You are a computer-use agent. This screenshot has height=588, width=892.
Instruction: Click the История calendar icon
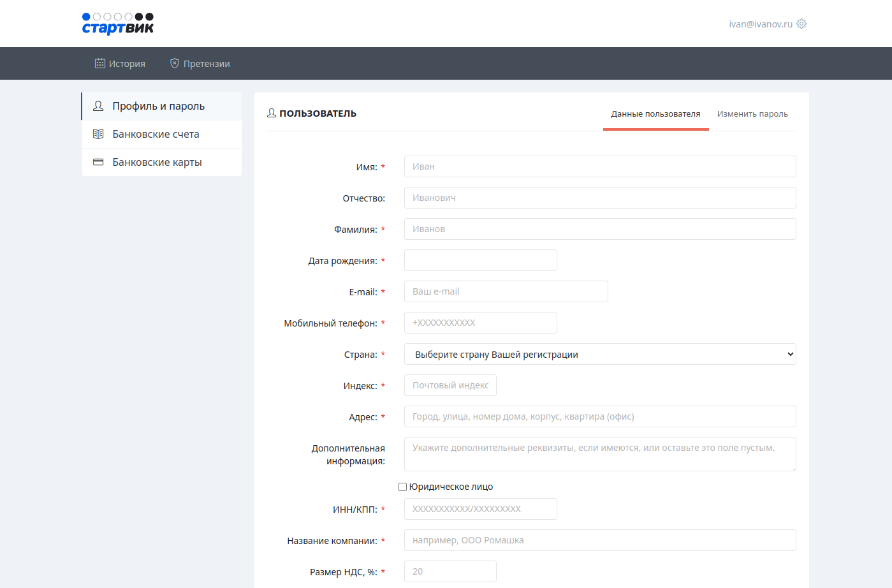[x=100, y=64]
